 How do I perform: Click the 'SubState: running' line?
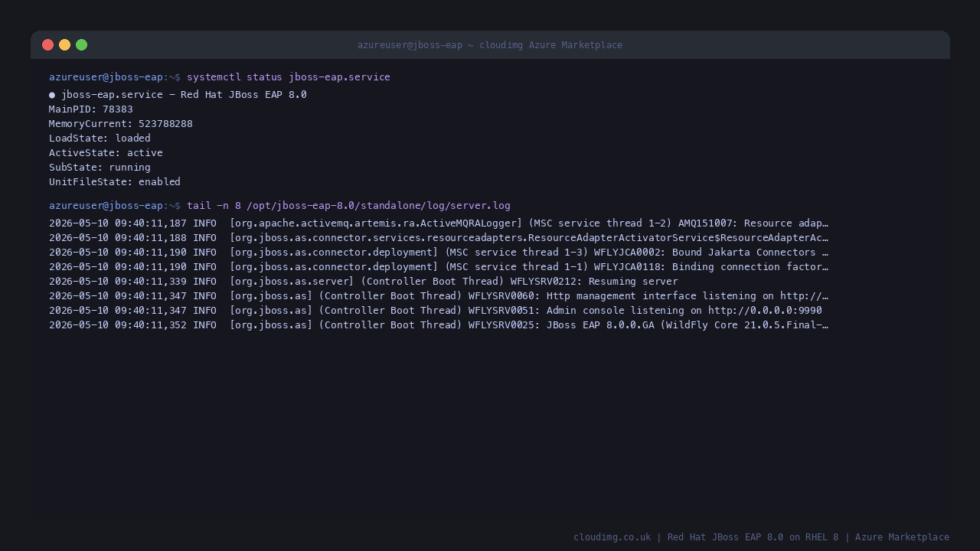(100, 168)
